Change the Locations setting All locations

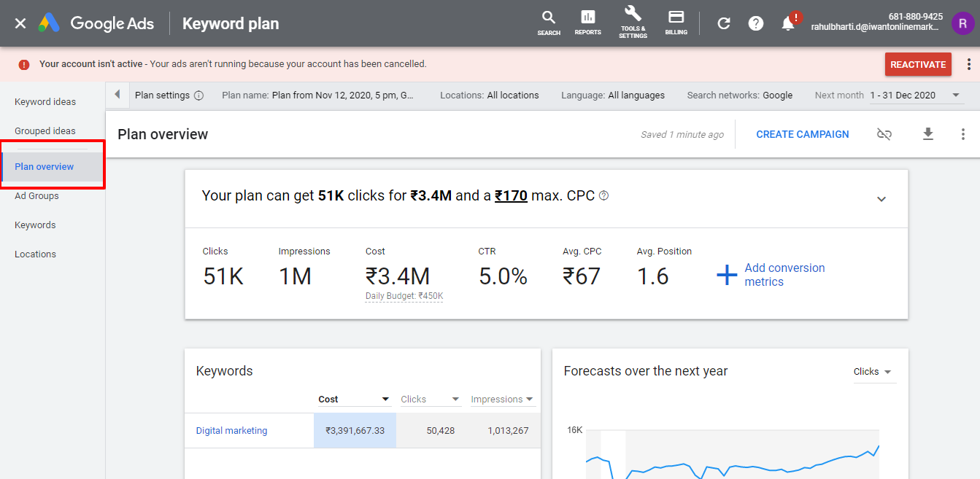[490, 96]
